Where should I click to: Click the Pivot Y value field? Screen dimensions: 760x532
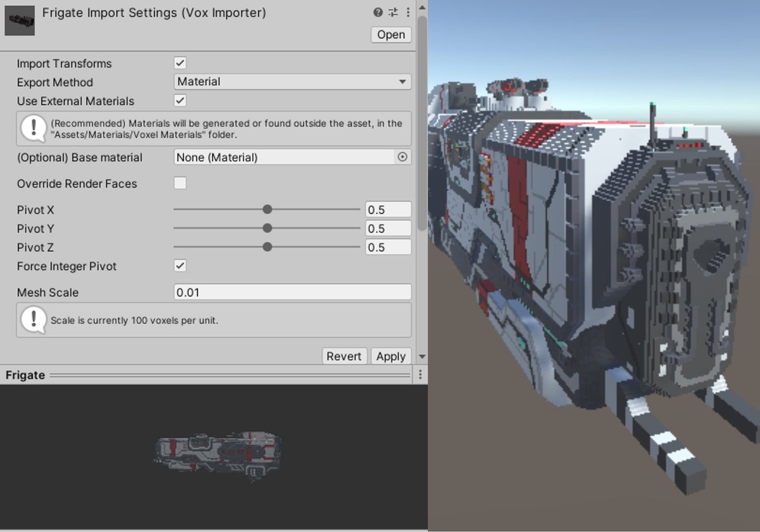pyautogui.click(x=388, y=229)
